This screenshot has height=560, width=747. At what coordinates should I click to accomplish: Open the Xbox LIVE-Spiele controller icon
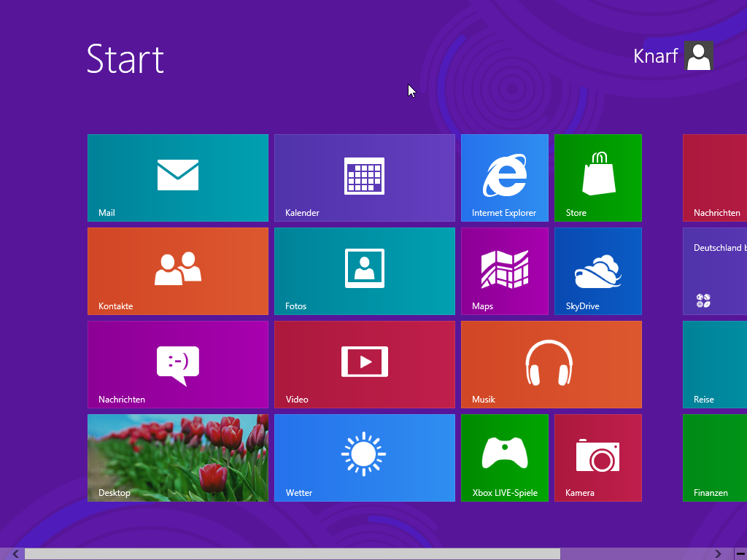pos(505,453)
